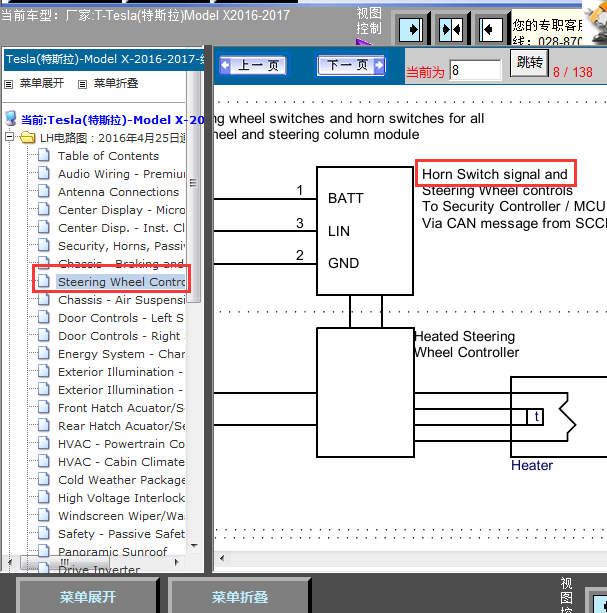Viewport: 607px width, 613px height.
Task: Click the left-arrow view control icon
Action: pyautogui.click(x=491, y=29)
